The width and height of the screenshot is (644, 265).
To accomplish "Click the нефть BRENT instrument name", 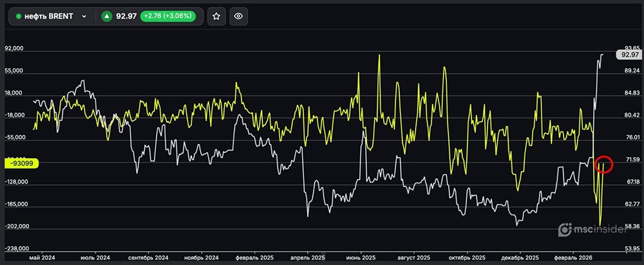I will 50,17.
